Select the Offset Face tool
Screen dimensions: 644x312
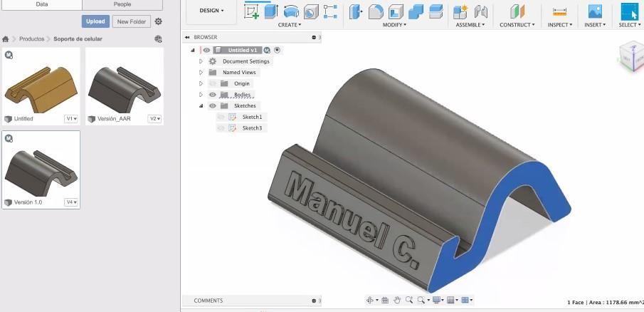coord(436,11)
